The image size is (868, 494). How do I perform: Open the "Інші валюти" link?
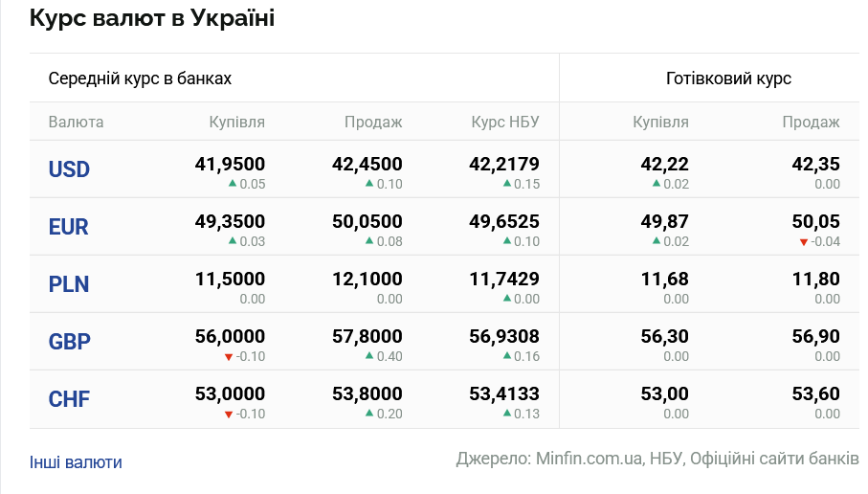point(76,462)
